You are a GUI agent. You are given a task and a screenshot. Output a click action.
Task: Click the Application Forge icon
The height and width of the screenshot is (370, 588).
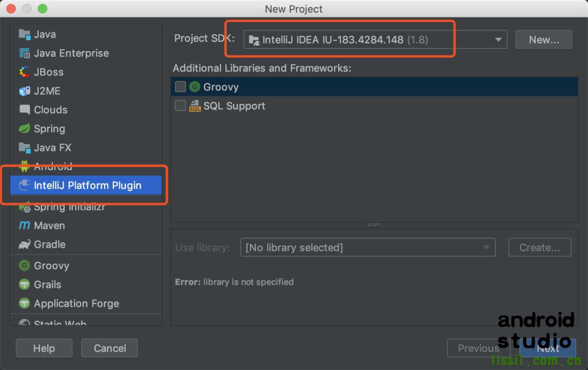24,303
